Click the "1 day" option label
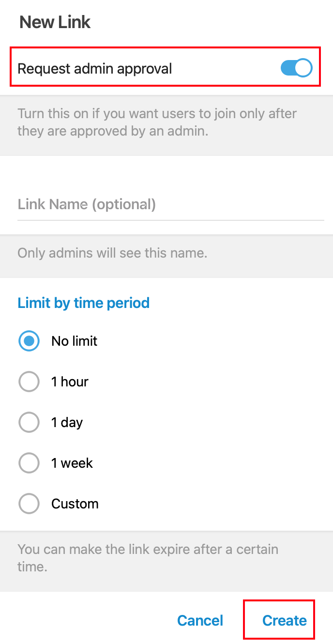 67,423
